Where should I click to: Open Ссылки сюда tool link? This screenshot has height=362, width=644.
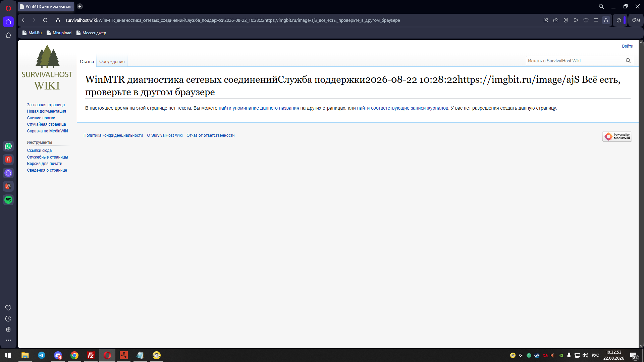39,150
